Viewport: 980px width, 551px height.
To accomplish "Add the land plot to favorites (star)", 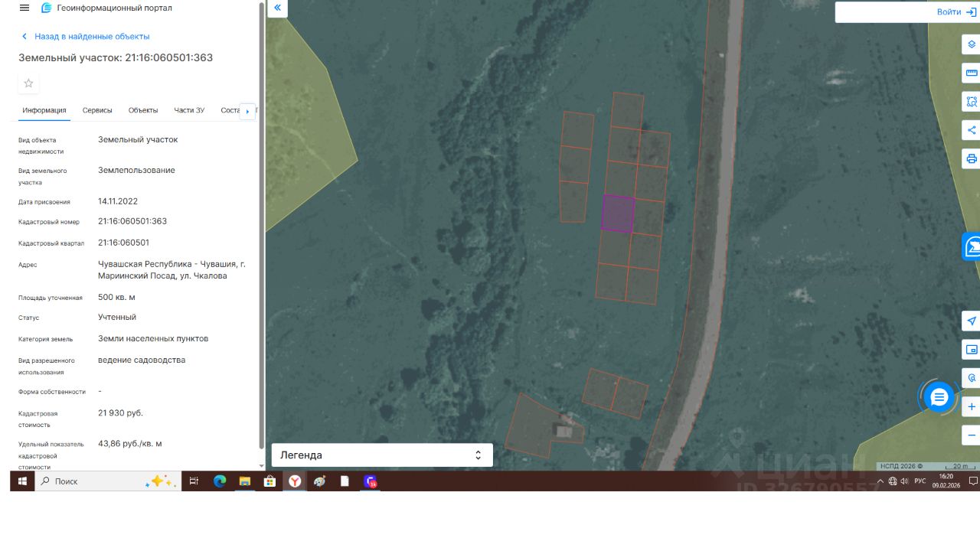I will coord(29,83).
